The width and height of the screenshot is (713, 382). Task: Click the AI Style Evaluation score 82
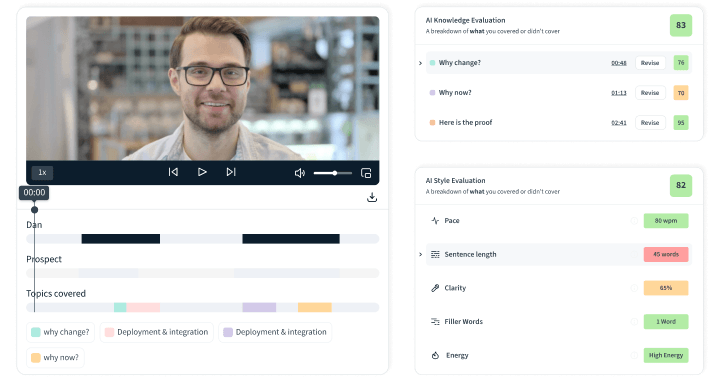pos(681,186)
